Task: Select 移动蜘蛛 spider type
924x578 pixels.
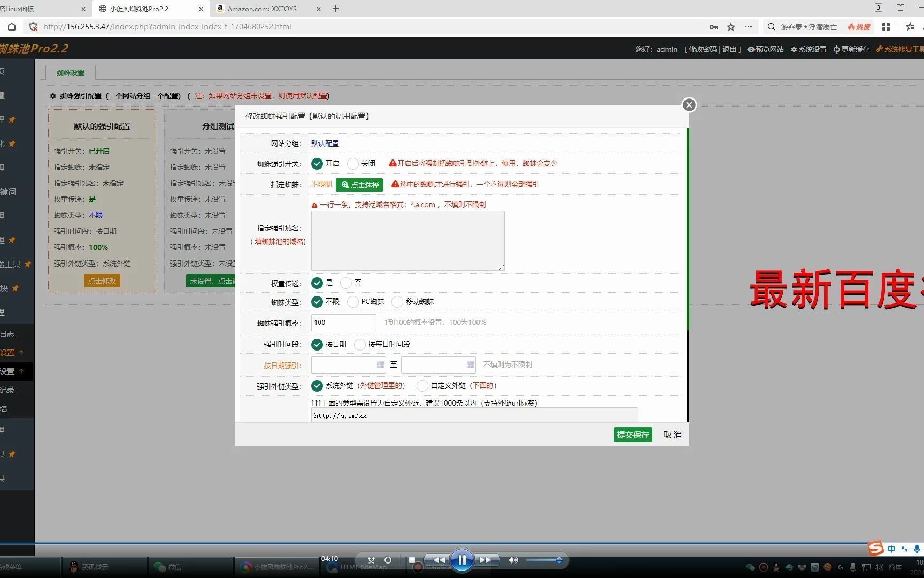Action: tap(397, 302)
